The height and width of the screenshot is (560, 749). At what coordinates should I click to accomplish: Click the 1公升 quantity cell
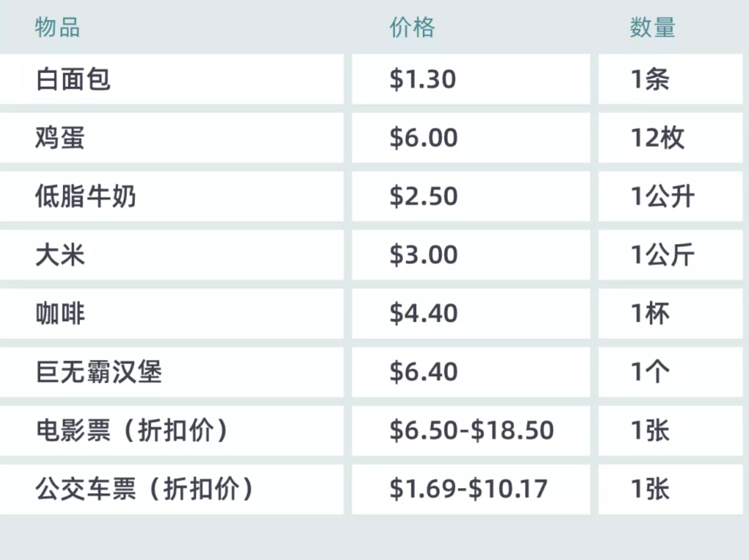coord(663,196)
